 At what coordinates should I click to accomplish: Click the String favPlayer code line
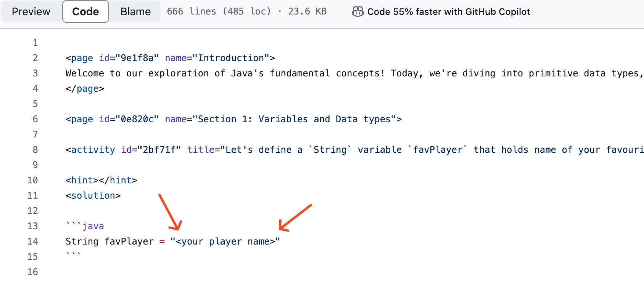[x=173, y=241]
